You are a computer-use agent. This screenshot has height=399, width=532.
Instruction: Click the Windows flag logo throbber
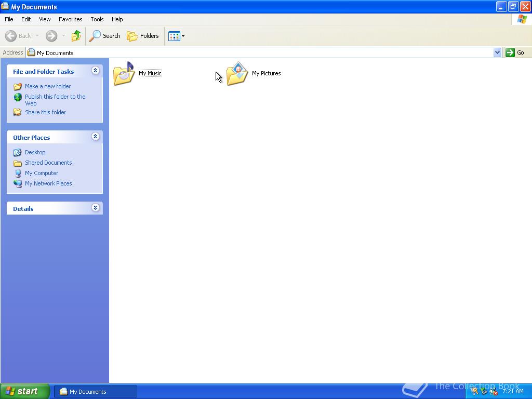[x=522, y=19]
